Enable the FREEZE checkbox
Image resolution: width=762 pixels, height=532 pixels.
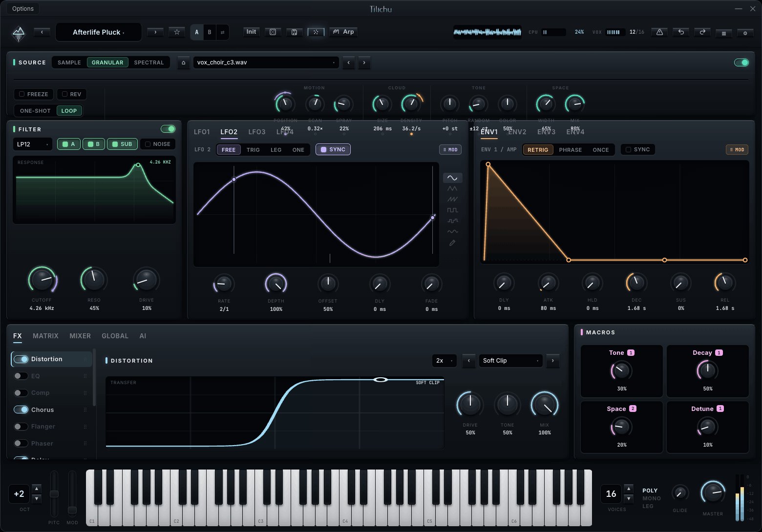coord(34,94)
